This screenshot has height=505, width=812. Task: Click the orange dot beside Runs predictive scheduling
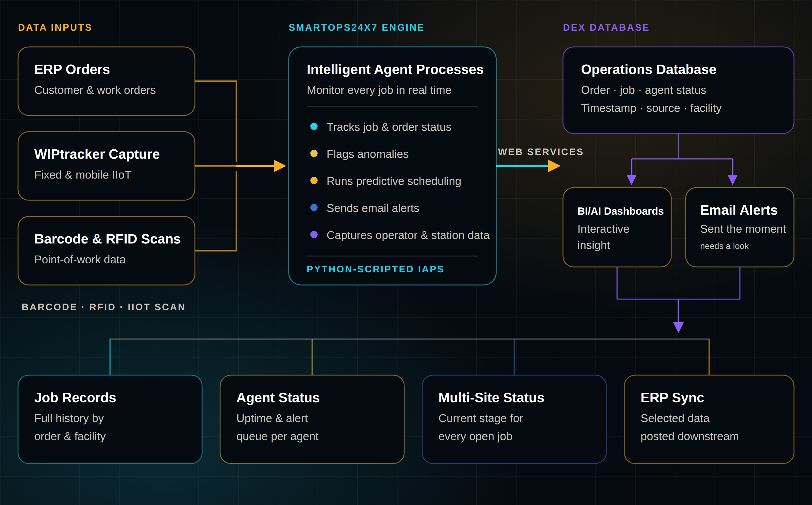pos(314,180)
